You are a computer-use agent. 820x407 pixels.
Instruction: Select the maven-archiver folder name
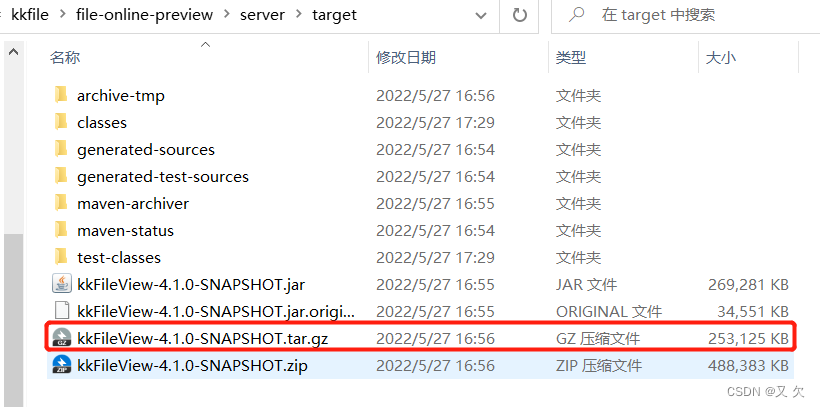point(133,204)
